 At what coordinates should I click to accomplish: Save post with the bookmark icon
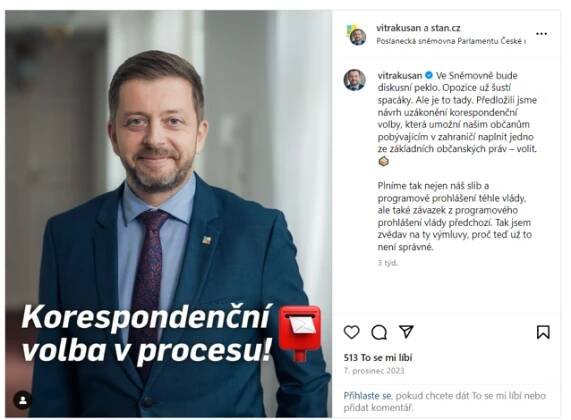[543, 332]
